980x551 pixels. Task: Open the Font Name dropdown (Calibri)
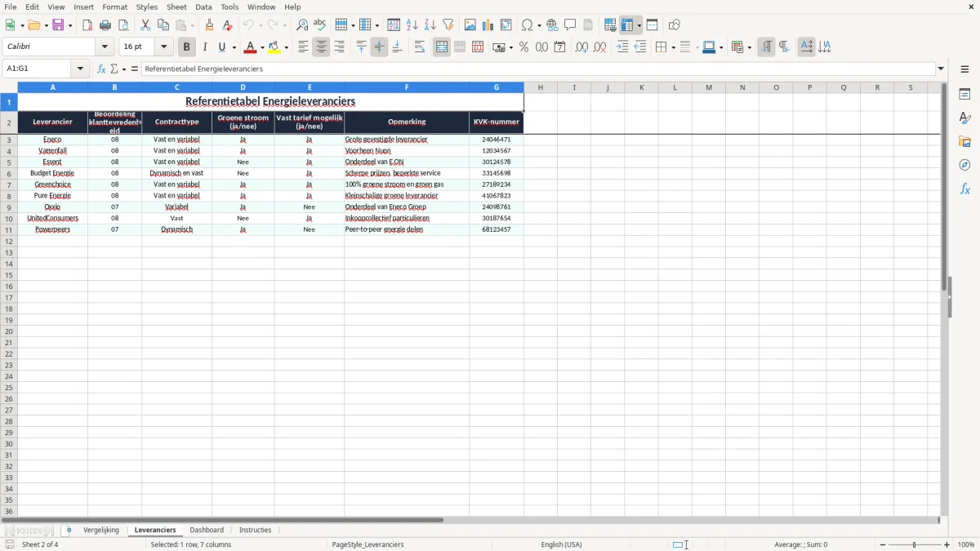click(x=105, y=47)
